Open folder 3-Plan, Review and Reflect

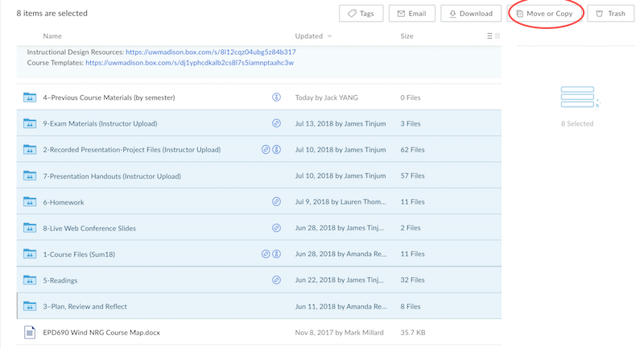pos(85,306)
